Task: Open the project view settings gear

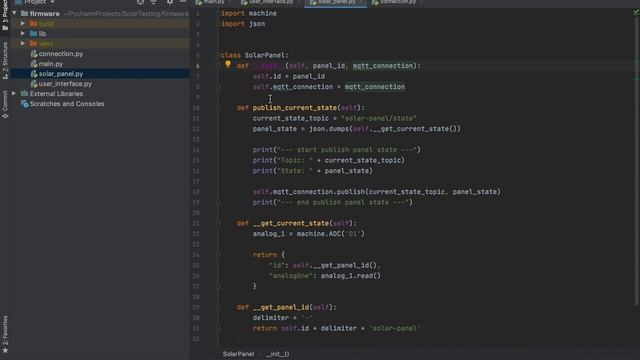Action: [170, 2]
